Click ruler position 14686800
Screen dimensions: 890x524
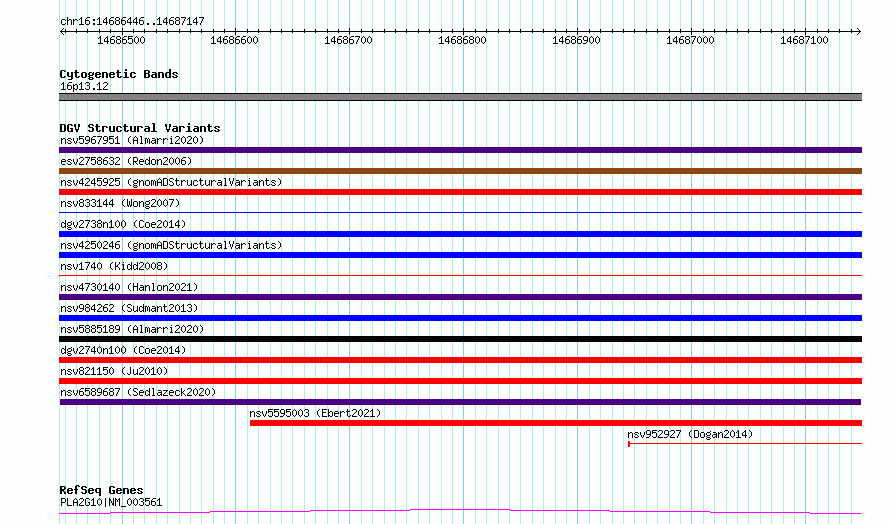[x=463, y=40]
